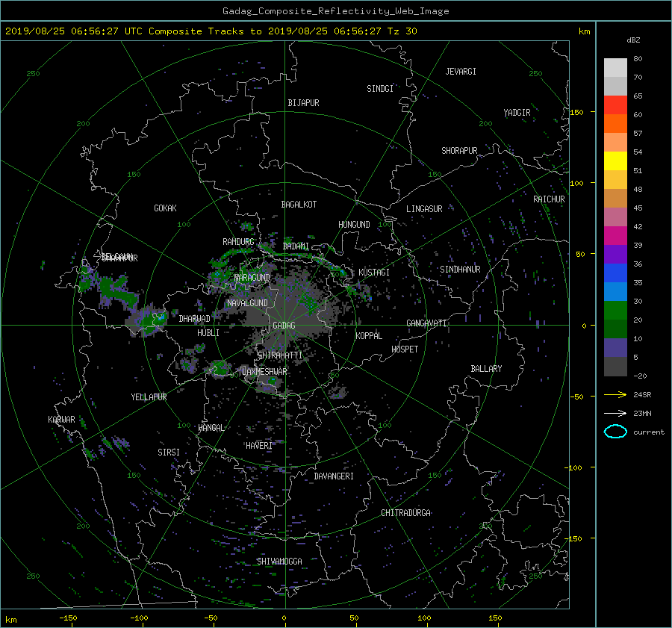The height and width of the screenshot is (628, 672).
Task: Click the UTC Composite Tracks timestamp header
Action: (x=211, y=31)
